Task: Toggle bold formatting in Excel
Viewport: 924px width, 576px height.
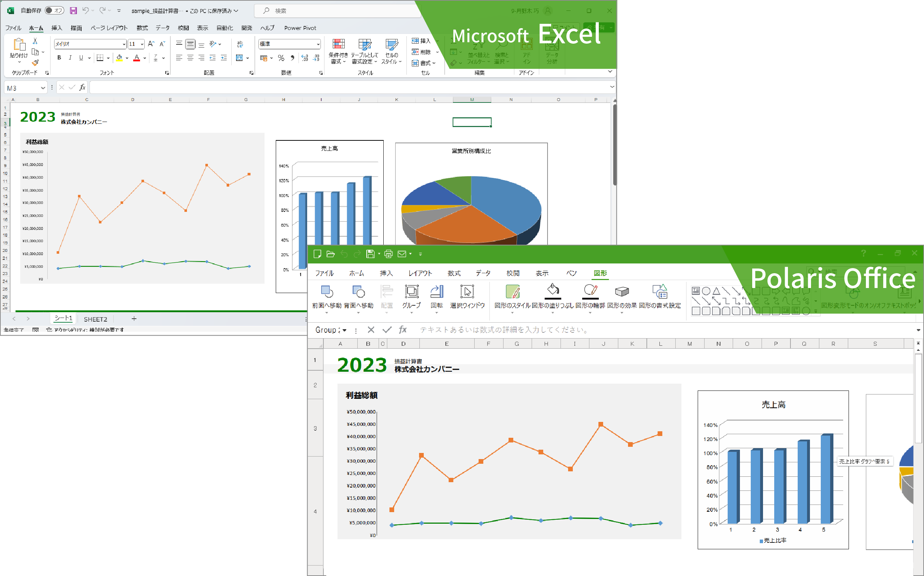Action: [59, 58]
